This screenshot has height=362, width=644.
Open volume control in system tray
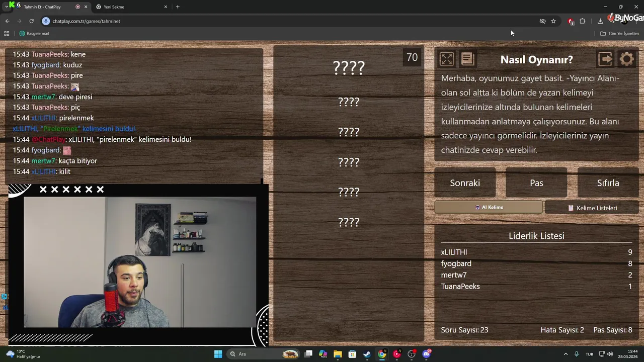click(x=610, y=354)
